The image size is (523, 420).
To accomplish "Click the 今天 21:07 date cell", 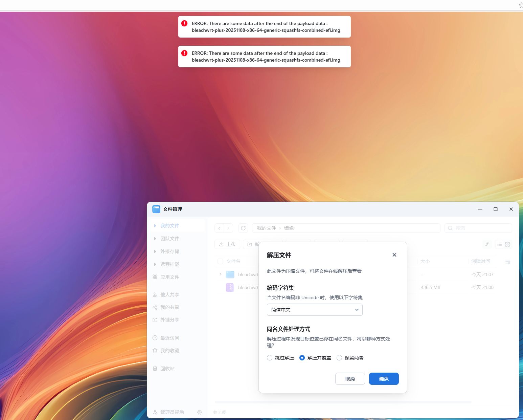I will click(483, 274).
